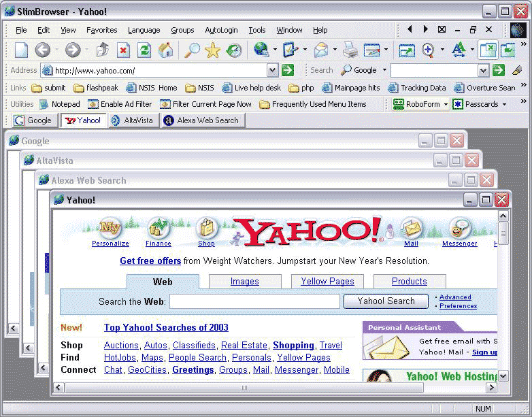
Task: Click the Stop loading icon
Action: coord(123,50)
